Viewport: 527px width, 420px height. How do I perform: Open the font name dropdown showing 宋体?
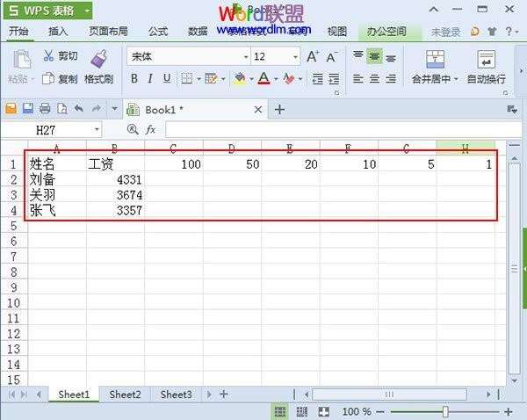coord(245,56)
